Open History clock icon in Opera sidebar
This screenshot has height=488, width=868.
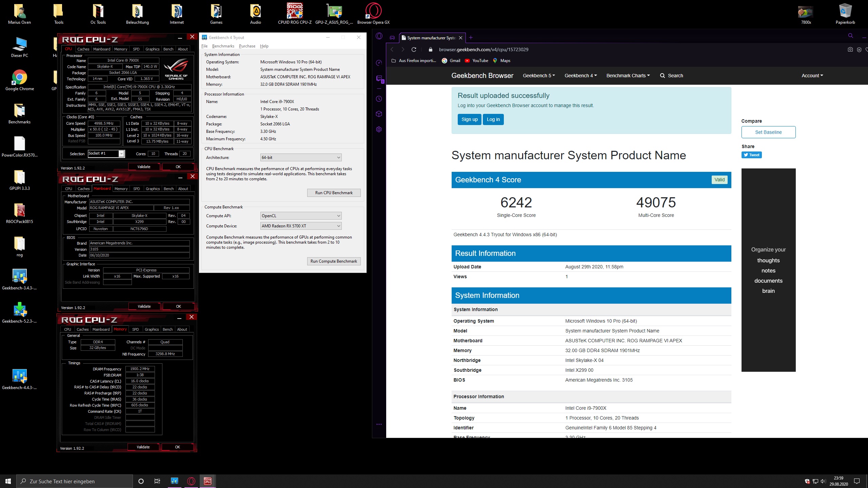379,99
